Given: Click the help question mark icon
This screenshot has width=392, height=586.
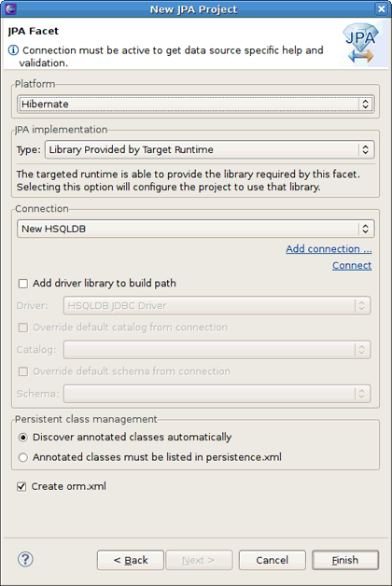Looking at the screenshot, I should coord(25,560).
